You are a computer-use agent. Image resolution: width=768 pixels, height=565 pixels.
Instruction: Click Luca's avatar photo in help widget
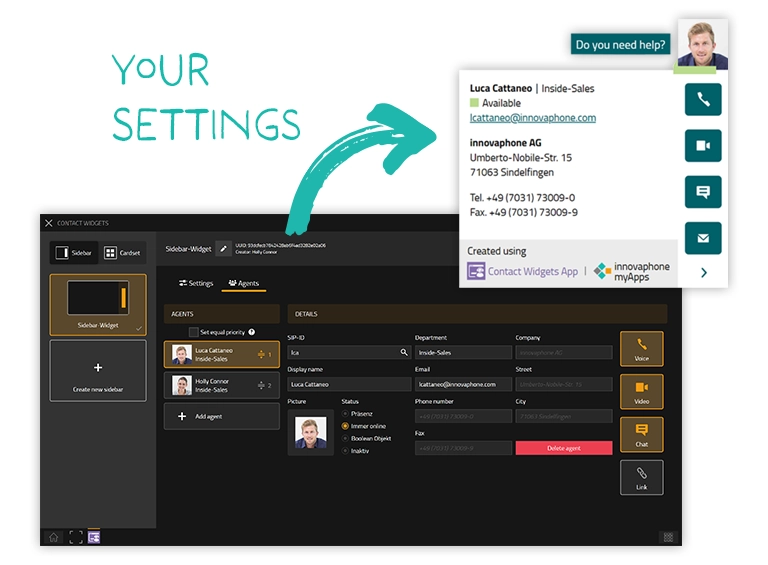(702, 45)
